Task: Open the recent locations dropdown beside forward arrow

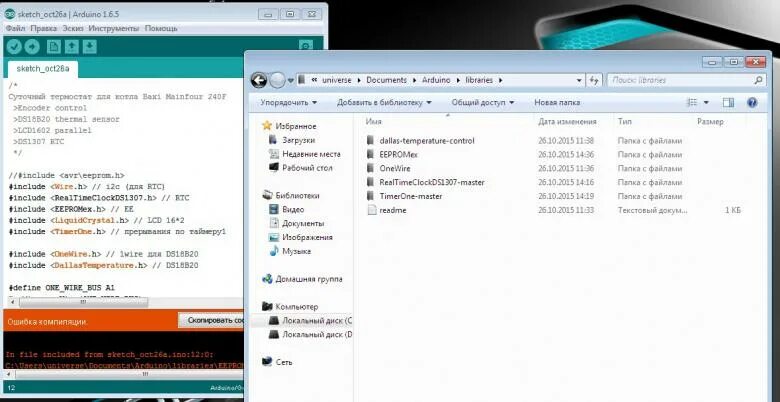Action: 291,80
